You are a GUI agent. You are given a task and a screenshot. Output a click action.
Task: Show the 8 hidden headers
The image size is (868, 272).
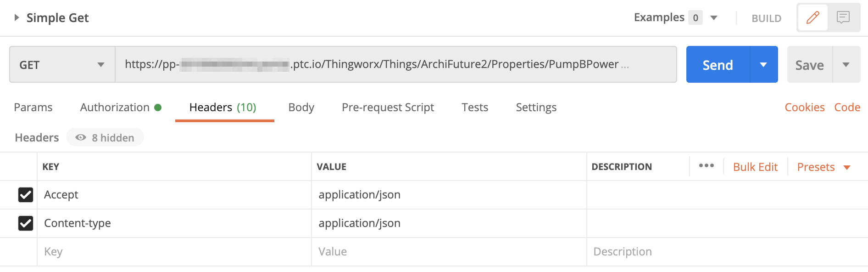click(105, 138)
